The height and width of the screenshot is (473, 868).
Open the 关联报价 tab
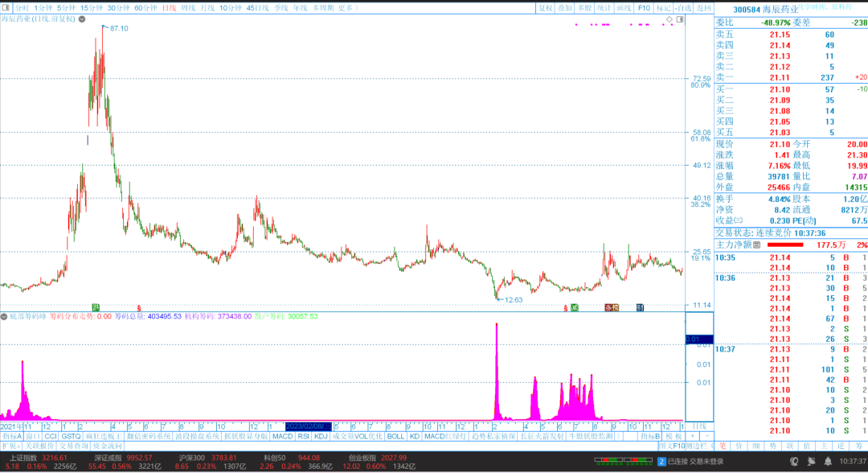click(40, 446)
